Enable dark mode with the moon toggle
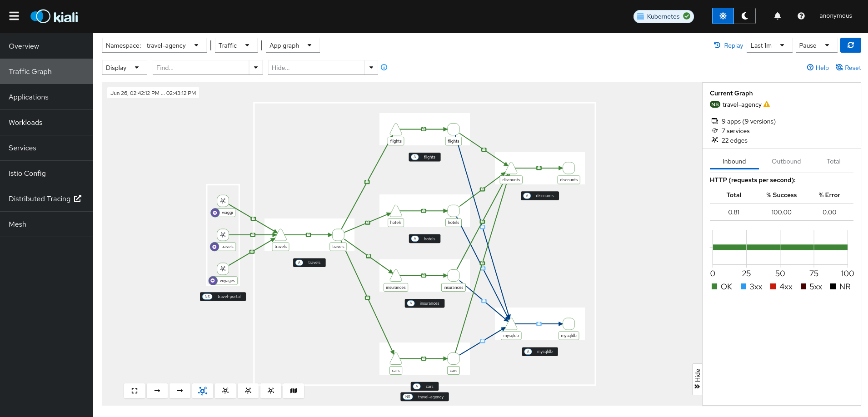Image resolution: width=868 pixels, height=417 pixels. tap(744, 15)
